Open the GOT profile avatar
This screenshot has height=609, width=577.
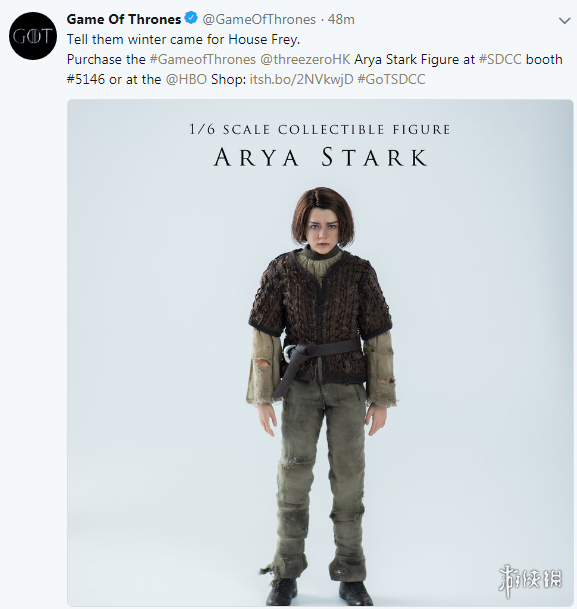(x=33, y=36)
